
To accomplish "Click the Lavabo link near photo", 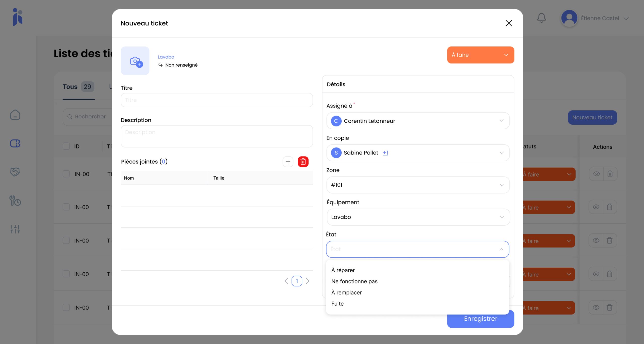I will 166,57.
